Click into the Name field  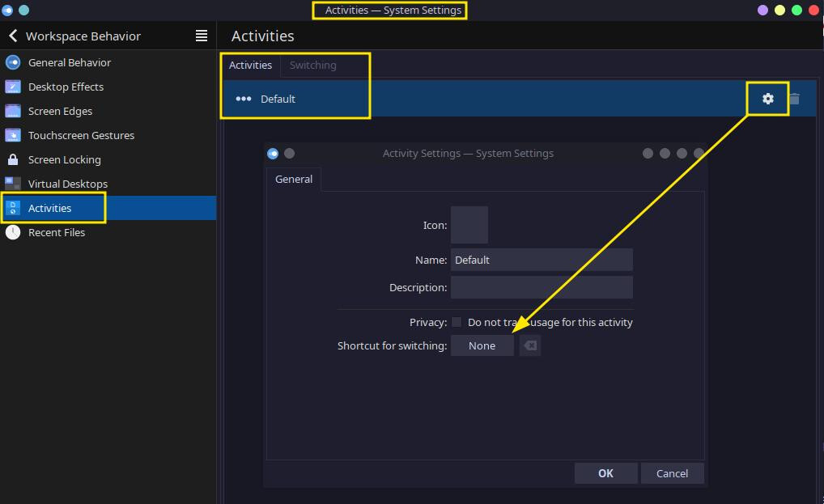[542, 260]
